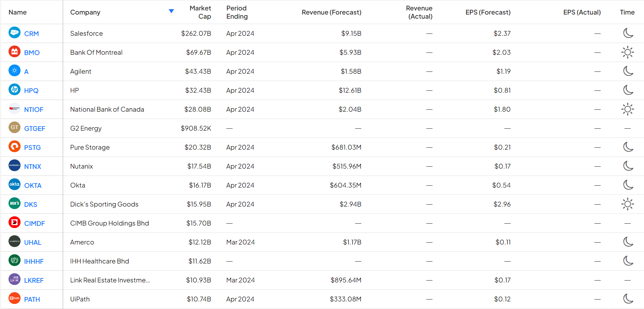644x309 pixels.
Task: Click G2 Energy market cap $908.52K
Action: [196, 128]
